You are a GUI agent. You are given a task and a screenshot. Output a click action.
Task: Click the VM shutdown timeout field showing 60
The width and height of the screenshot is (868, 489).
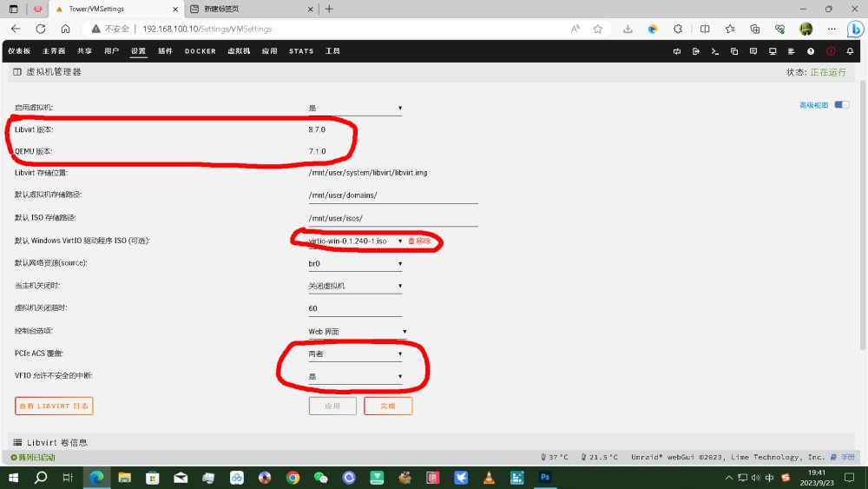(355, 308)
